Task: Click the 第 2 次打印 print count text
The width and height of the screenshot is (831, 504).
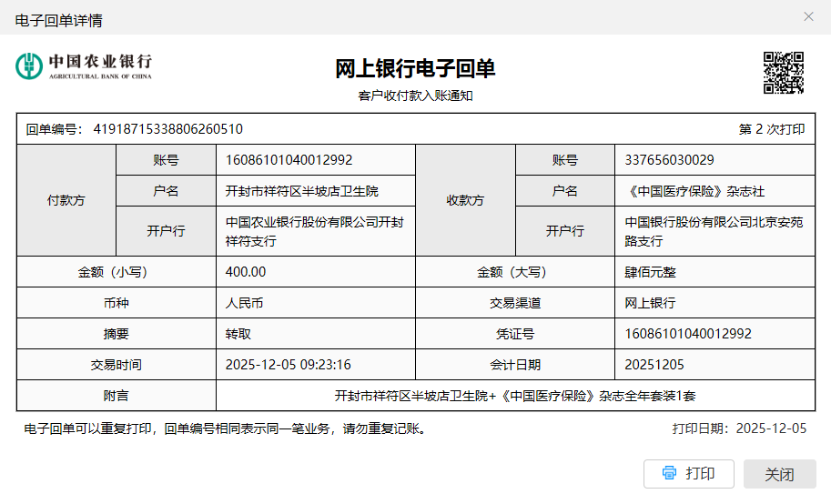Action: coord(772,129)
